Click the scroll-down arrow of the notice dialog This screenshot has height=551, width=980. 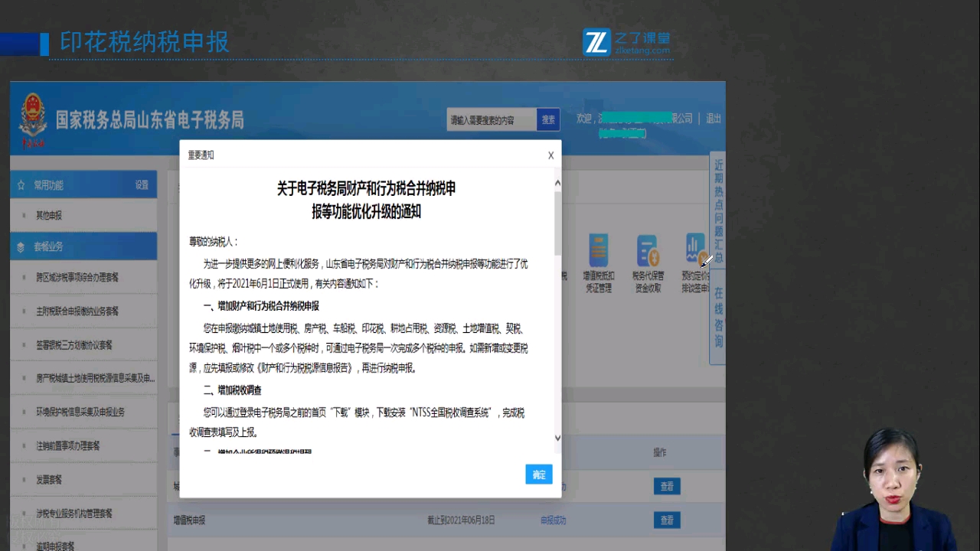click(x=557, y=438)
